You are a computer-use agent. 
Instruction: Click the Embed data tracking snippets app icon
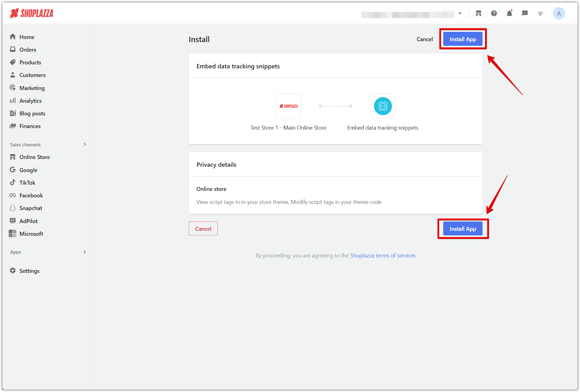(383, 106)
